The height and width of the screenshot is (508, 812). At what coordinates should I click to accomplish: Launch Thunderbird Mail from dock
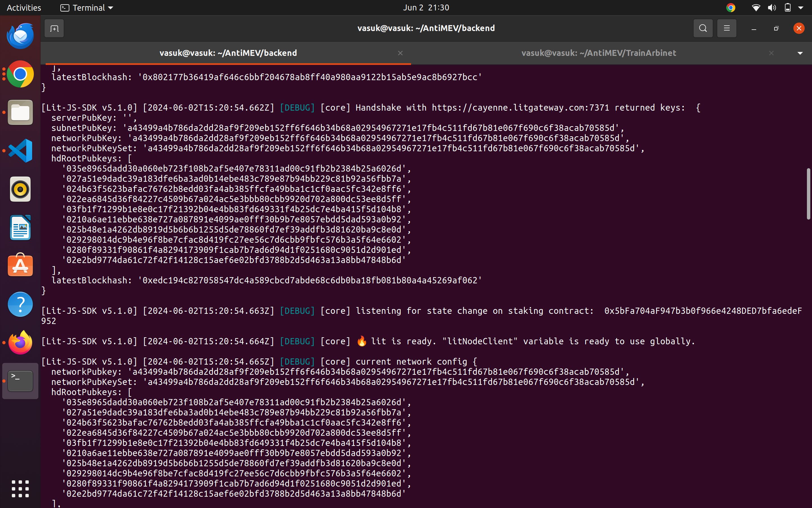coord(21,36)
